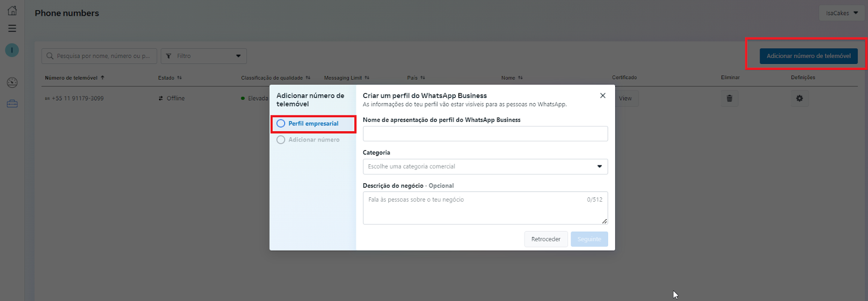
Task: Focus the Descrição do negócio text area
Action: (x=485, y=208)
